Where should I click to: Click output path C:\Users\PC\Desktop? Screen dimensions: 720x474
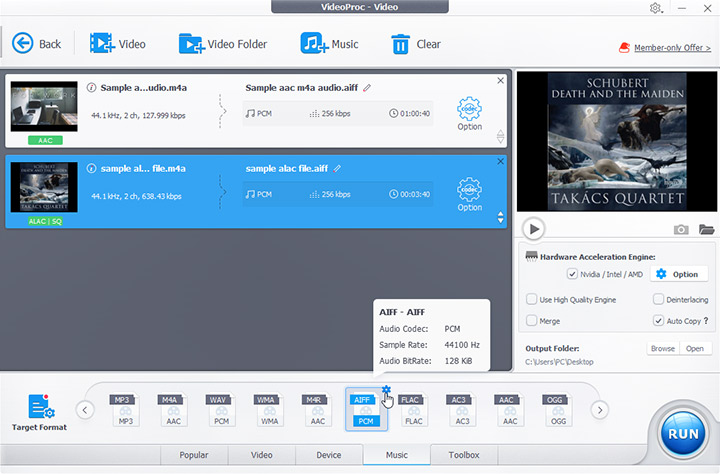coord(559,362)
